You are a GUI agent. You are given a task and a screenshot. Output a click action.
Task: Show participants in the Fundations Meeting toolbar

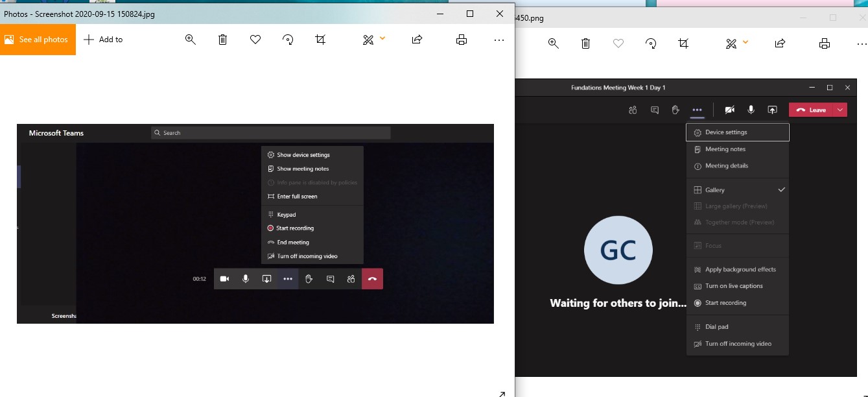(633, 110)
